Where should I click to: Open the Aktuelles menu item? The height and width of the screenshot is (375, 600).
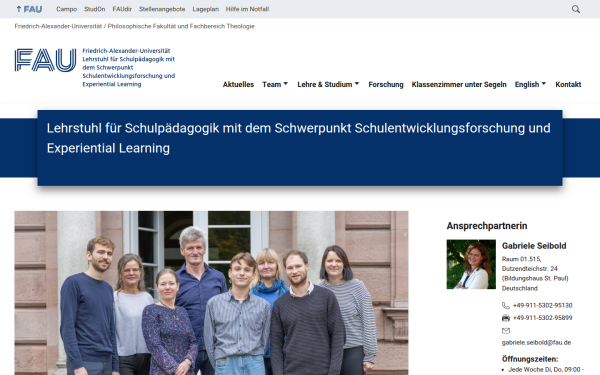coord(238,84)
